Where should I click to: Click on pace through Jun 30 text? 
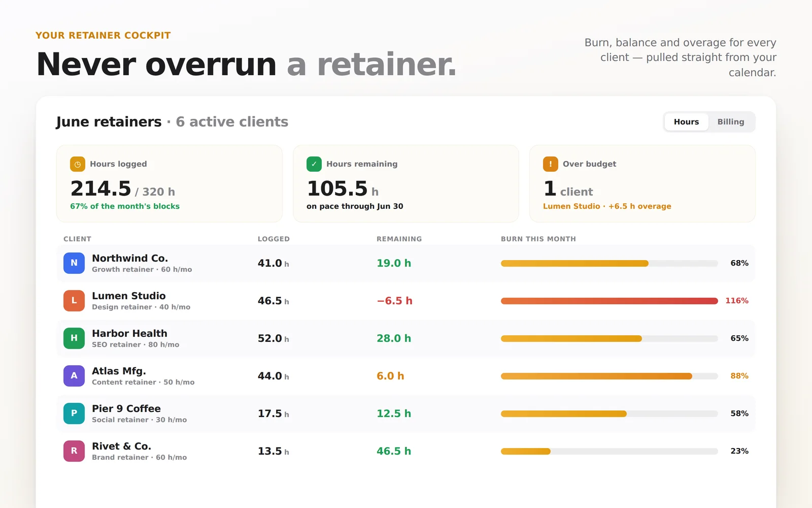[x=355, y=206]
